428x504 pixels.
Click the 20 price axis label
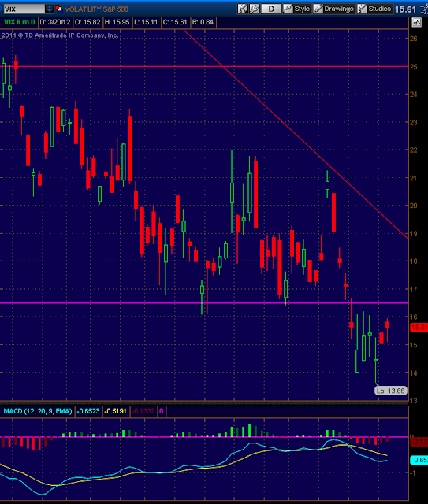click(414, 206)
